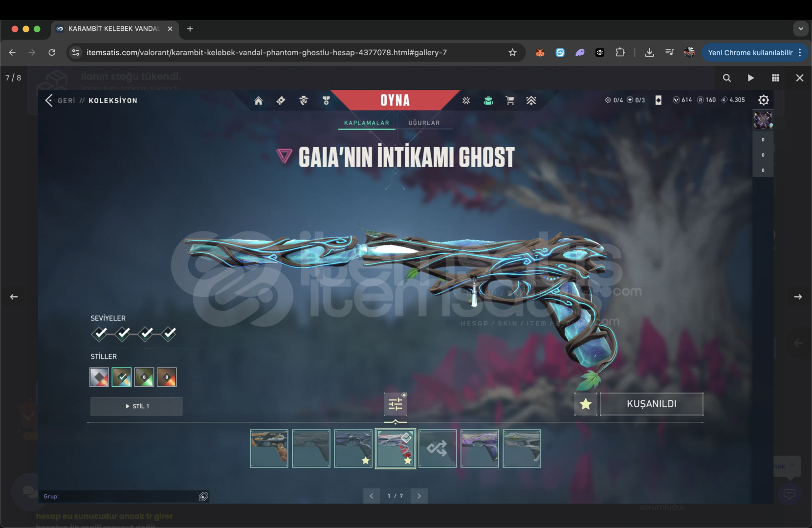Open Valorant settings gear
Image resolution: width=812 pixels, height=528 pixels.
pos(764,100)
